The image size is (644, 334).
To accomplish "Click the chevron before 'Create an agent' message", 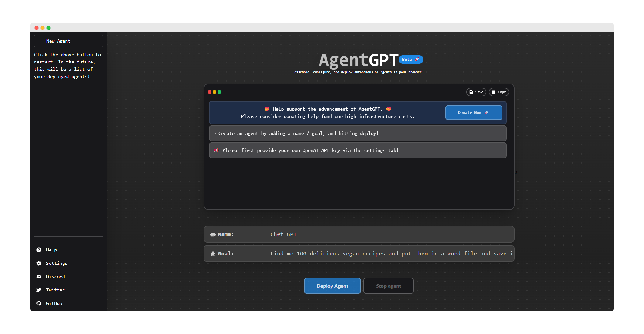I will pos(214,133).
